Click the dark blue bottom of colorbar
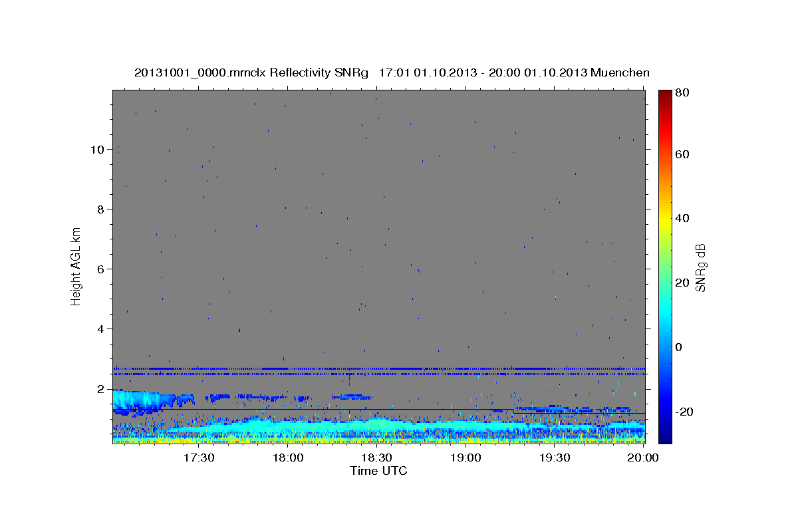 point(665,436)
